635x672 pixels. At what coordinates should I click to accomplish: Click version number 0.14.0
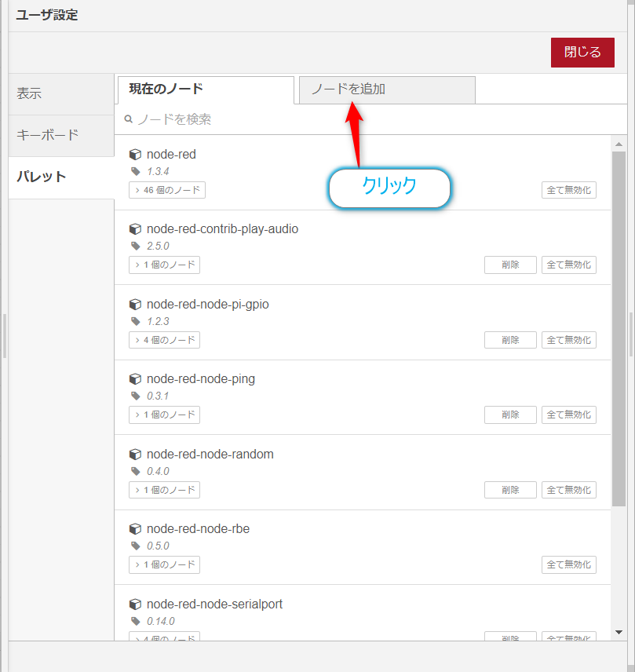point(161,622)
